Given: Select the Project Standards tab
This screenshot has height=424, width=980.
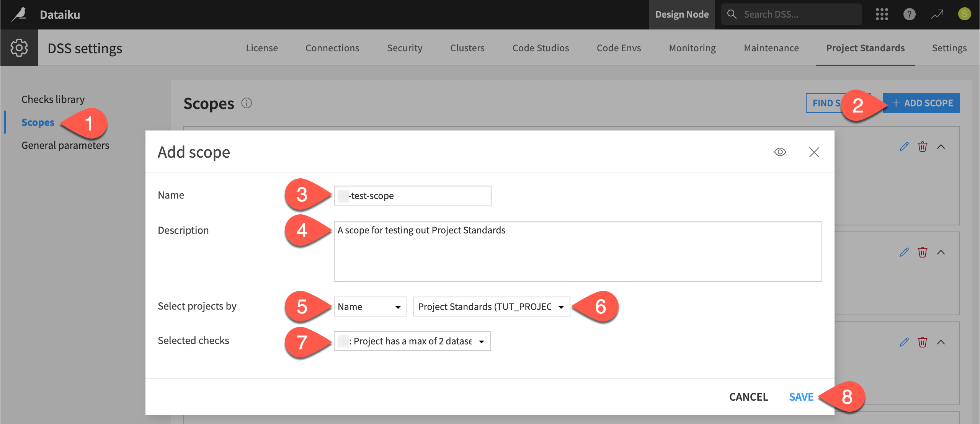Looking at the screenshot, I should pyautogui.click(x=865, y=48).
